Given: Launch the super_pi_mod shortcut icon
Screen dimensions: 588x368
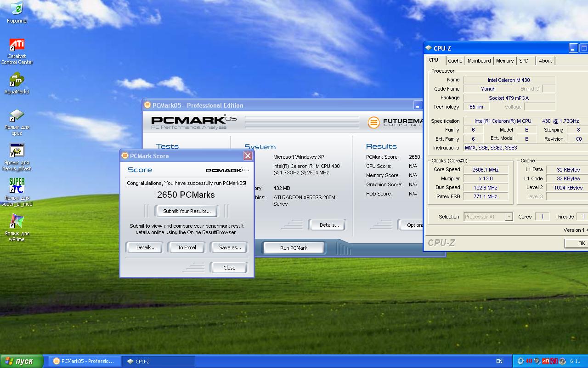Looking at the screenshot, I should (x=17, y=192).
